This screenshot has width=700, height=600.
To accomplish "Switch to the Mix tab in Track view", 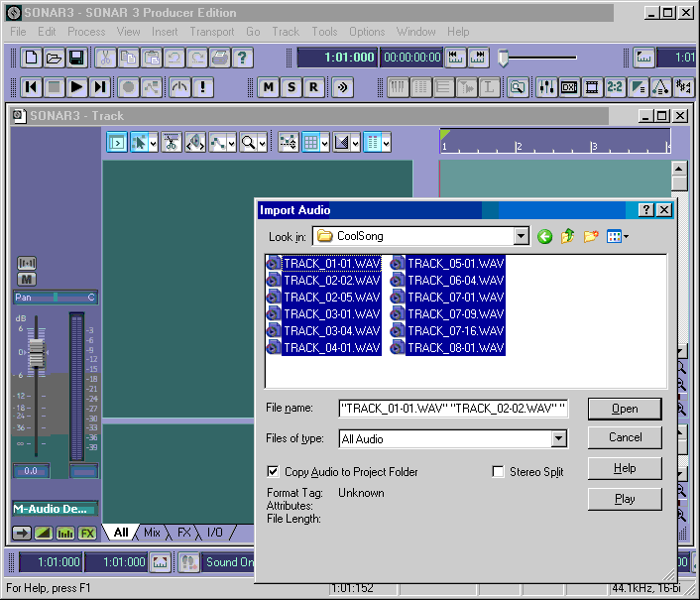I will pyautogui.click(x=152, y=533).
